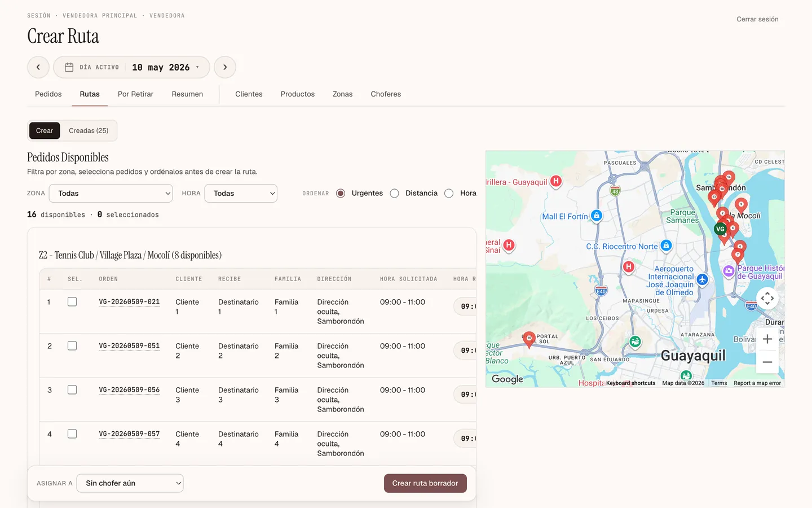This screenshot has height=508, width=812.
Task: Choose the Urgentes sort radio
Action: (x=341, y=193)
